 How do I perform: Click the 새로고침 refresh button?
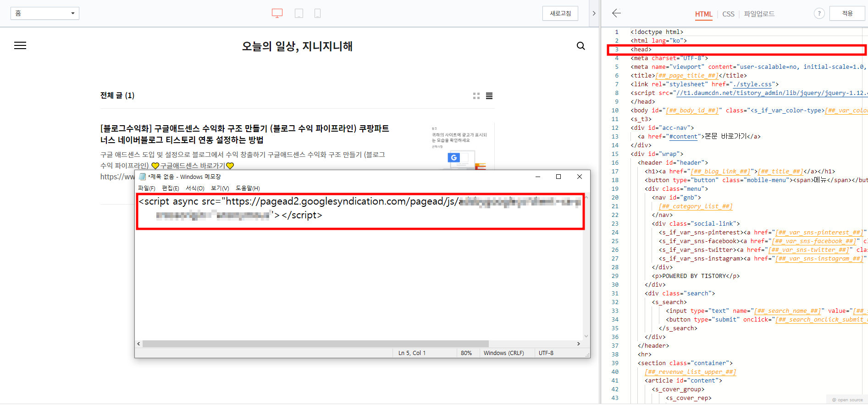[x=560, y=13]
